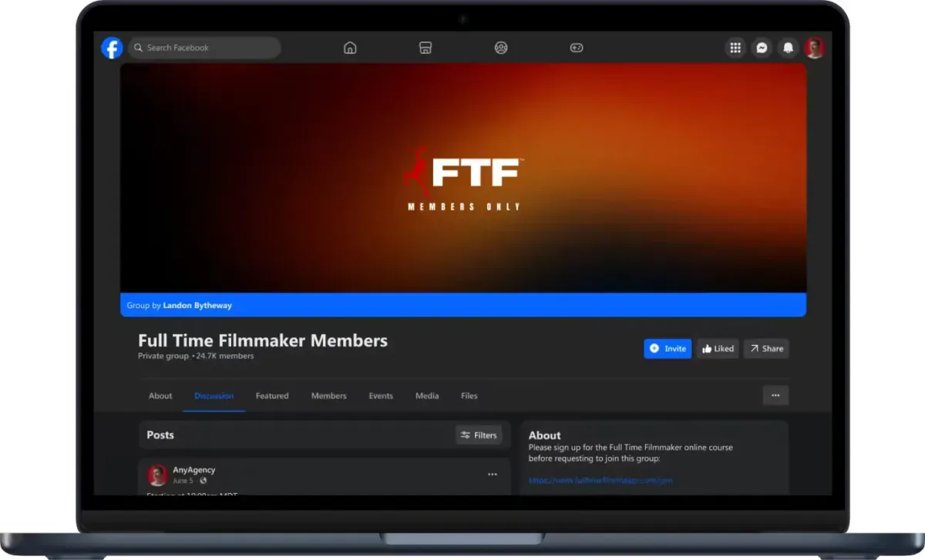Image resolution: width=925 pixels, height=560 pixels.
Task: Open the account profile picture menu
Action: click(x=814, y=48)
